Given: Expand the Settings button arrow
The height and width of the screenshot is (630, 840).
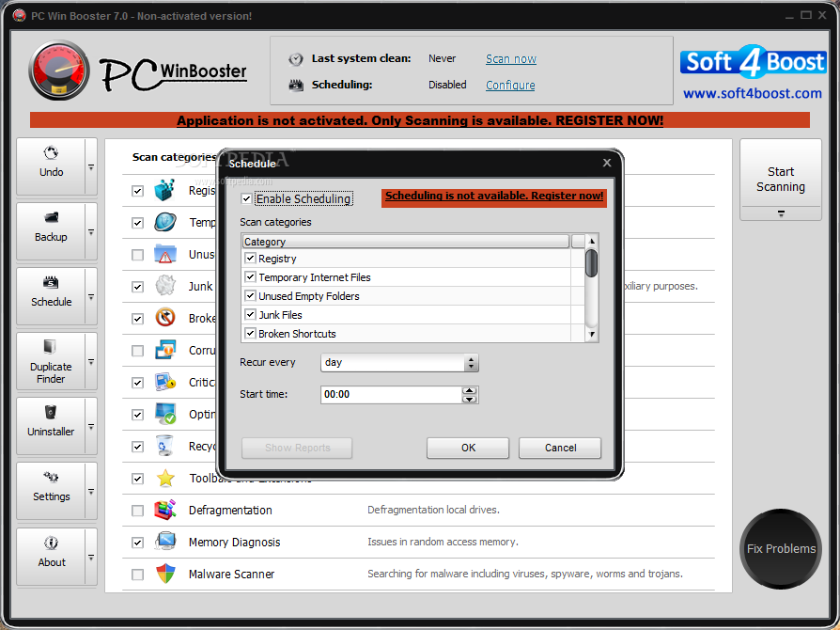Looking at the screenshot, I should click(x=91, y=492).
